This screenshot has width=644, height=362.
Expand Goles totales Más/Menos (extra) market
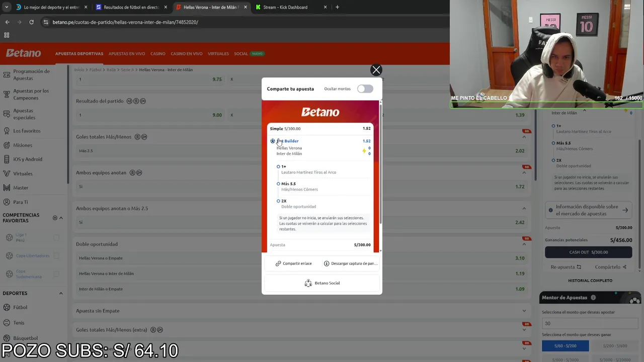[524, 330]
